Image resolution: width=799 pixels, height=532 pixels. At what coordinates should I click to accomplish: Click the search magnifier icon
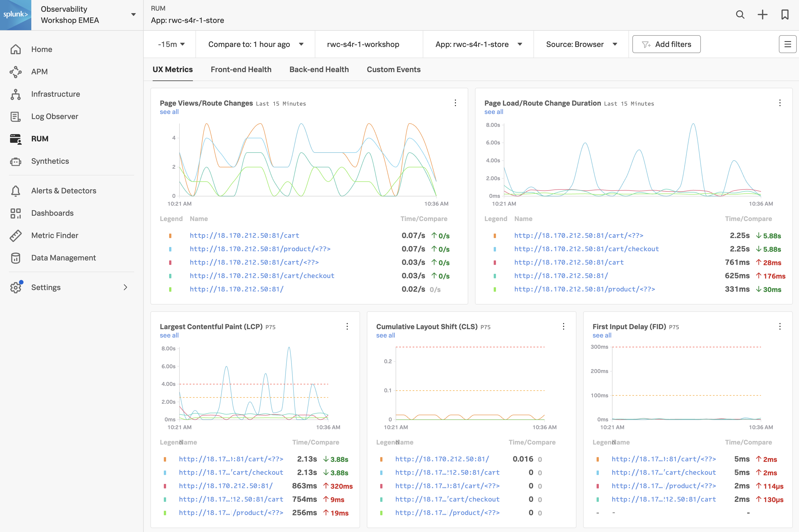[740, 15]
